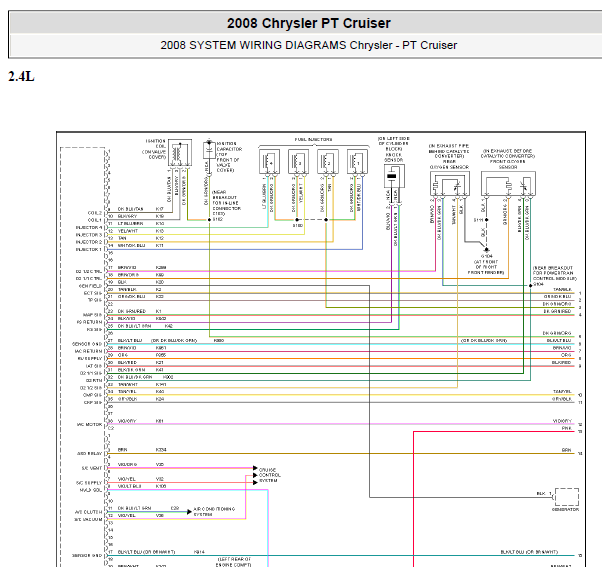
Task: Click fuel injector number 1 symbol
Action: 357,162
